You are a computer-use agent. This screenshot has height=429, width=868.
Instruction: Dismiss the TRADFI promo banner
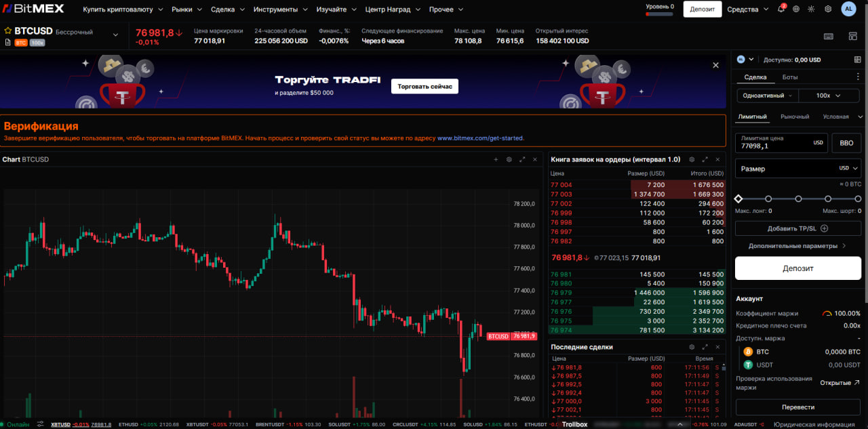[x=715, y=65]
